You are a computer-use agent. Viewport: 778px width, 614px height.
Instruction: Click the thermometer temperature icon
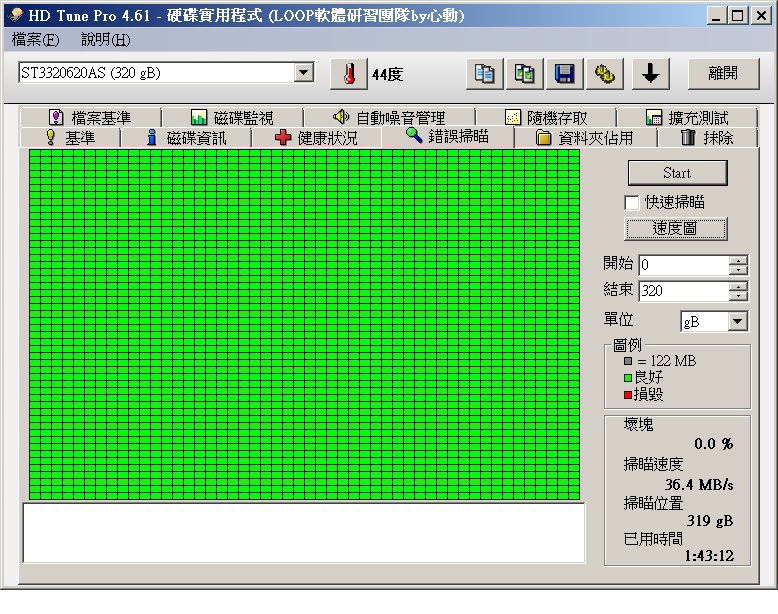coord(349,74)
